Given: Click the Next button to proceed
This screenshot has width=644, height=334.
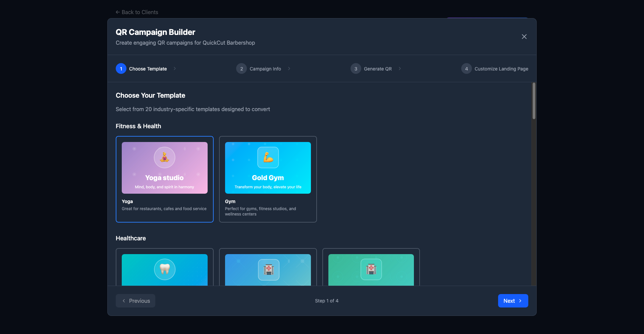Looking at the screenshot, I should click(513, 301).
